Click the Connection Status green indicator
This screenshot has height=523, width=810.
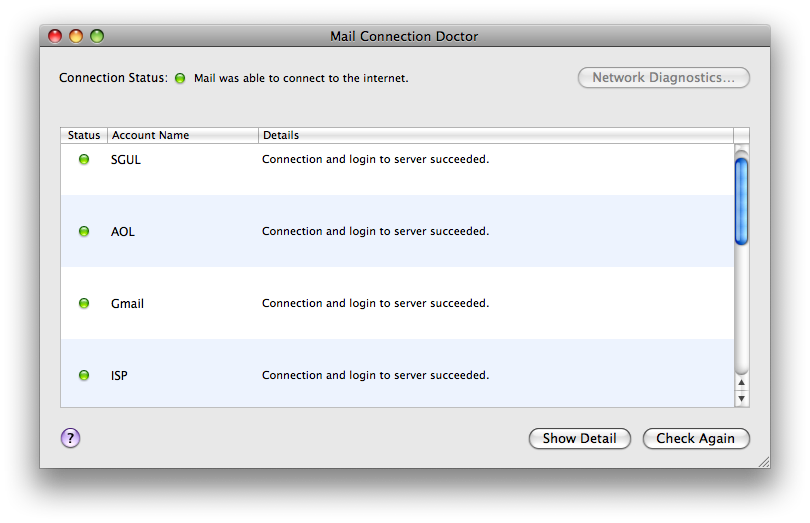tap(180, 78)
